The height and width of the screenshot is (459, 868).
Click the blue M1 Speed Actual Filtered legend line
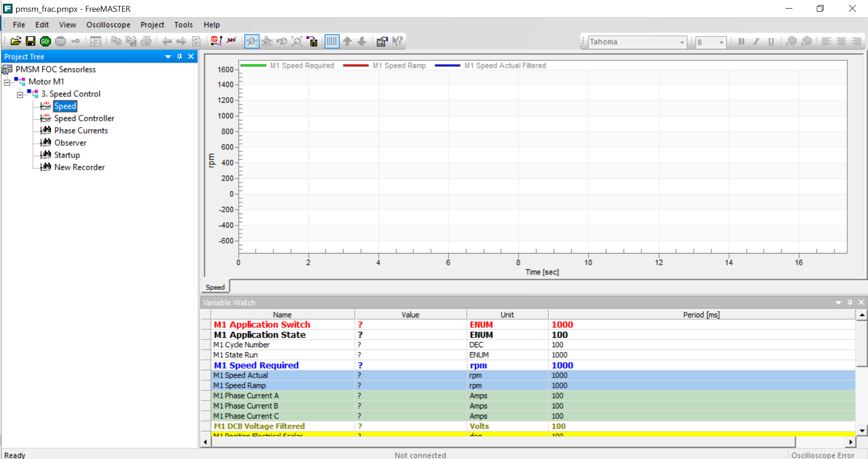pyautogui.click(x=447, y=66)
